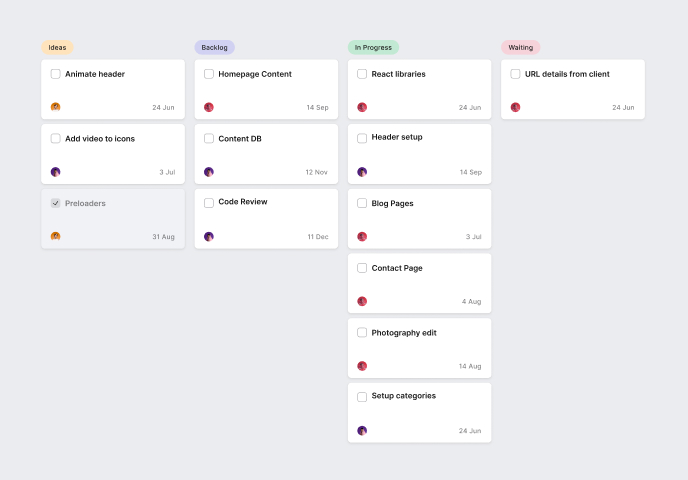Select the Backlog column label
688x480 pixels.
click(214, 47)
